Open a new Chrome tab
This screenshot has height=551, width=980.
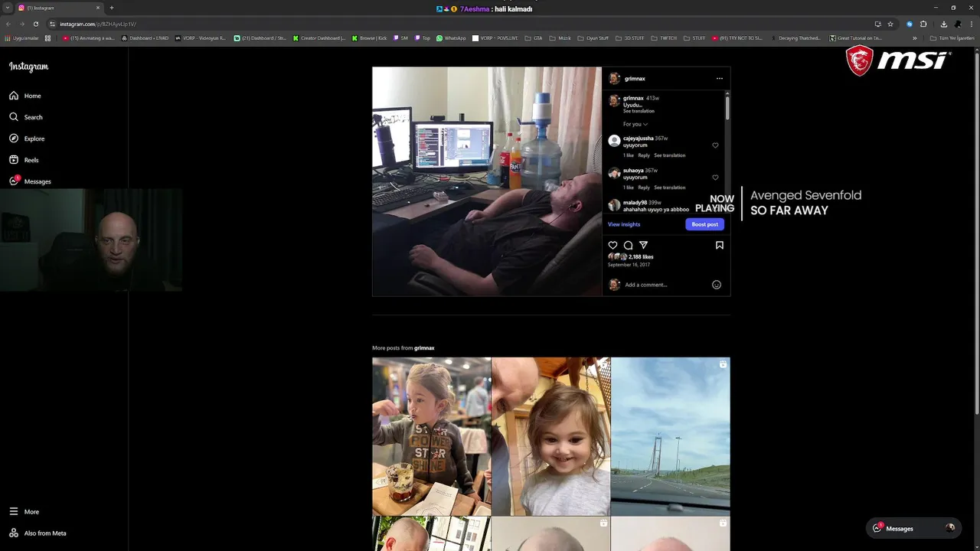pyautogui.click(x=112, y=8)
